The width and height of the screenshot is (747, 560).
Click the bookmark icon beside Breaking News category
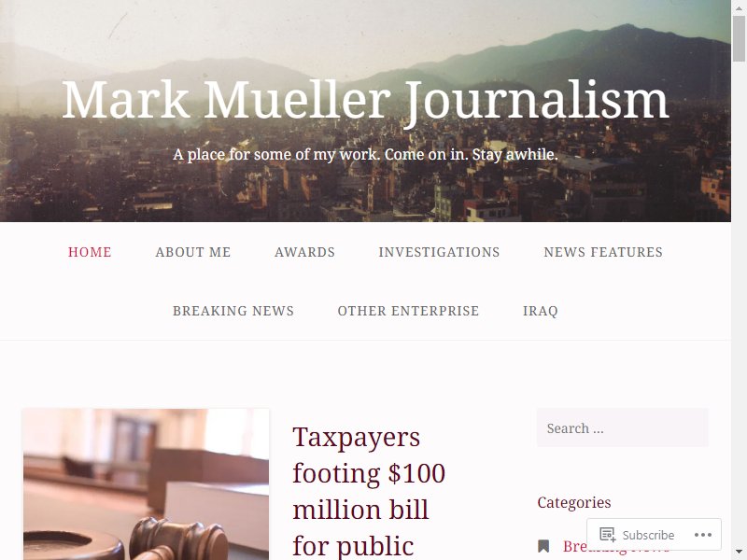click(x=543, y=546)
